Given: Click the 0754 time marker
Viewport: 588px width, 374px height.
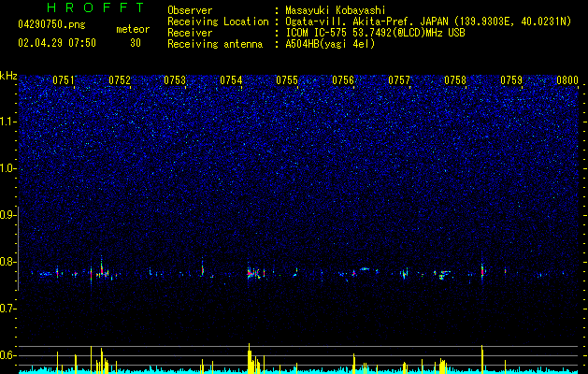Looking at the screenshot, I should tap(232, 80).
